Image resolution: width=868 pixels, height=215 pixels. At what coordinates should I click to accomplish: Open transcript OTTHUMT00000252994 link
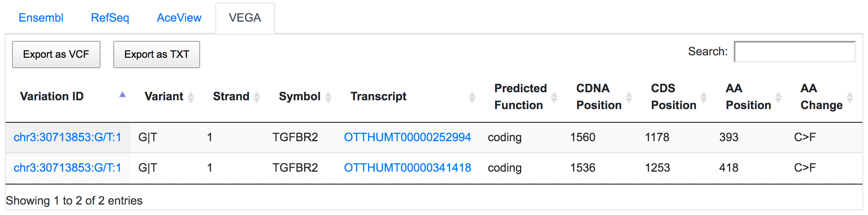pos(407,137)
